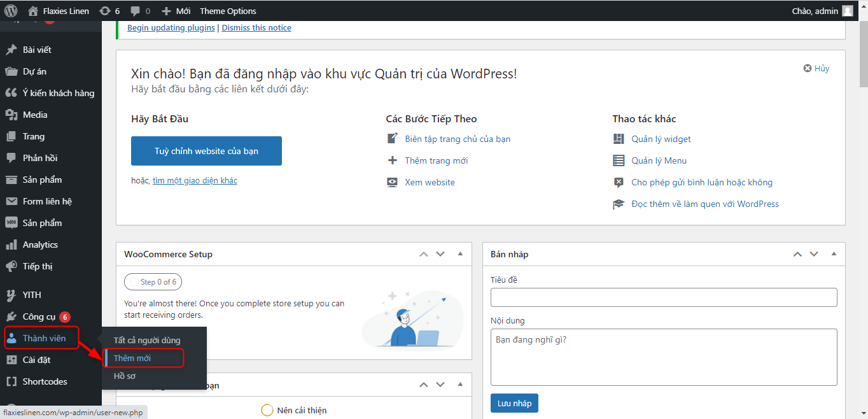Move Bản nháp panel up

797,254
